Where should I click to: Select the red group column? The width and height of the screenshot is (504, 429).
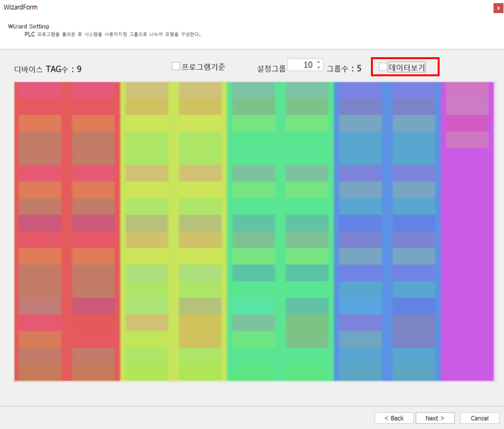click(x=67, y=231)
